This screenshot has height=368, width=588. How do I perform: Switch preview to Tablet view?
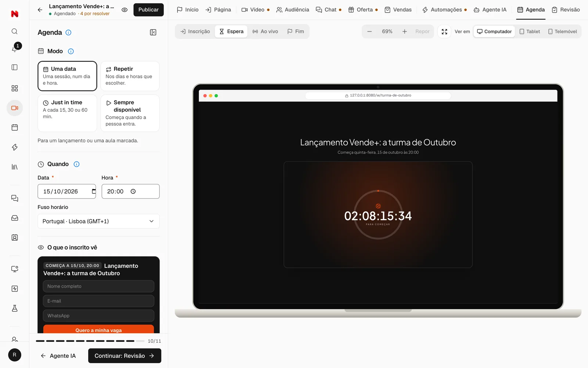(x=530, y=32)
